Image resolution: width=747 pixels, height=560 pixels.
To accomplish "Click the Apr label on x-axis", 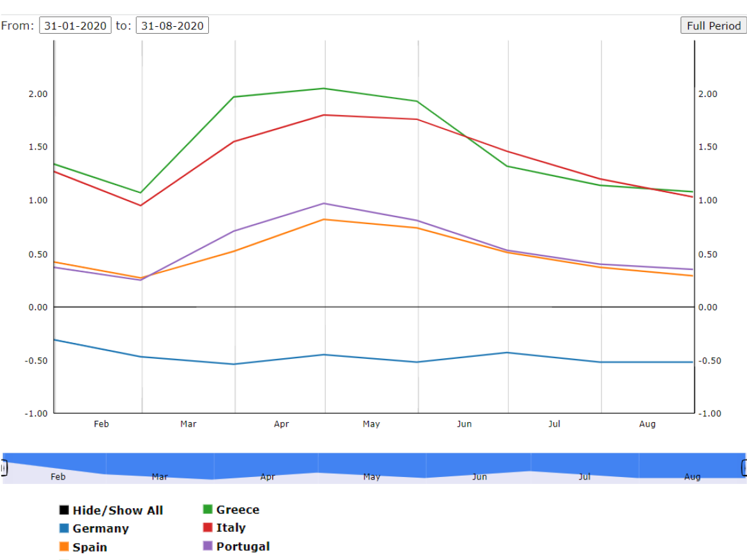I will click(281, 424).
